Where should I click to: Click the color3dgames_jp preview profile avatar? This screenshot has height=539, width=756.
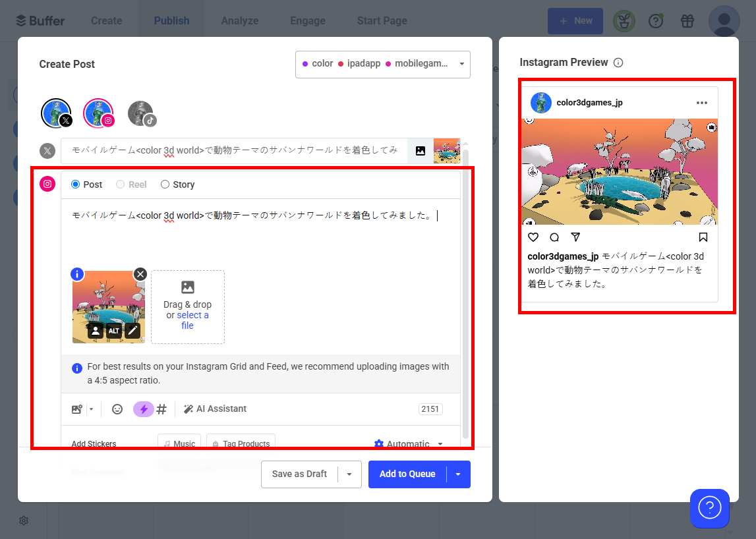click(541, 103)
